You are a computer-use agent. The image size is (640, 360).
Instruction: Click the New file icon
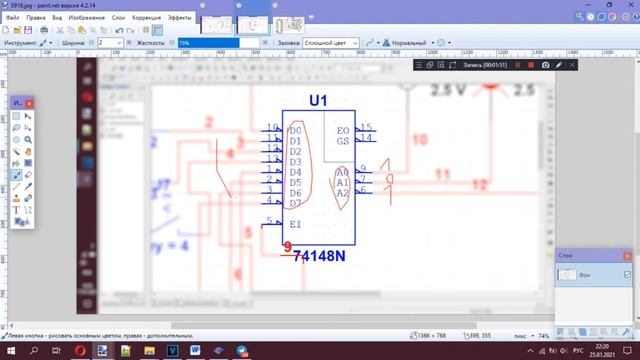(6, 30)
